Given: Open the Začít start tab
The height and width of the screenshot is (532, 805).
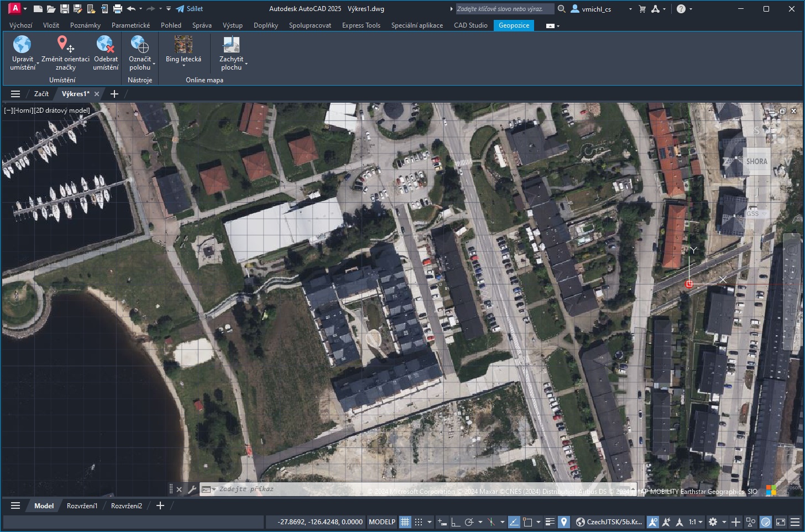Looking at the screenshot, I should tap(41, 94).
